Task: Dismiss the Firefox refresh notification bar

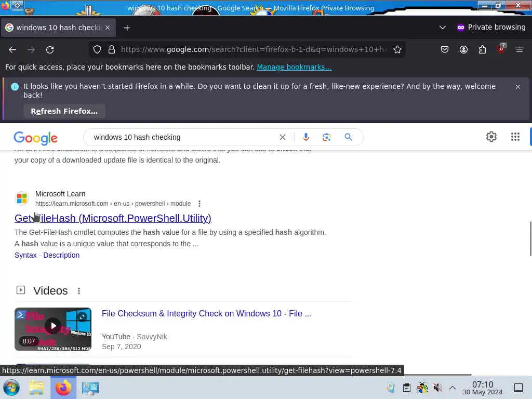Action: tap(518, 87)
